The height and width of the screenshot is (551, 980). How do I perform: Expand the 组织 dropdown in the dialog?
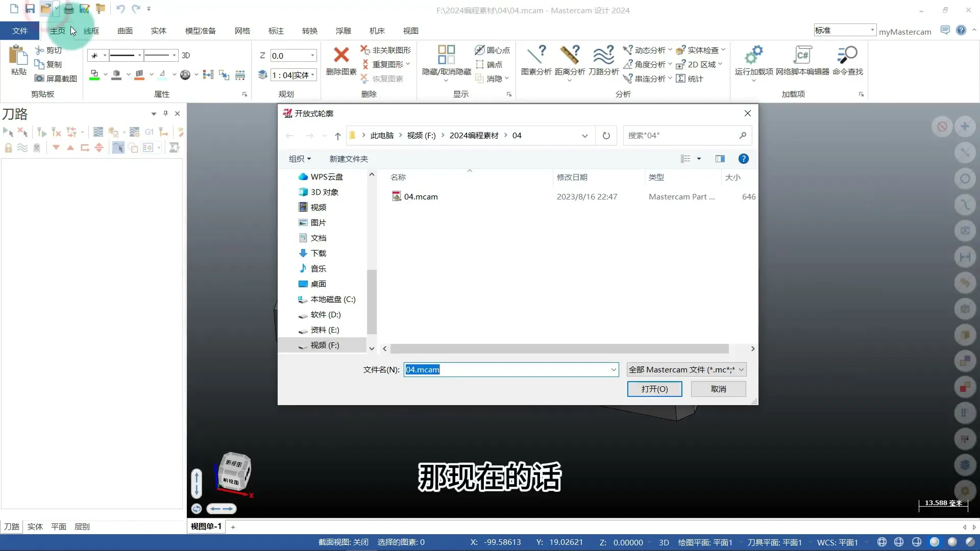tap(300, 159)
